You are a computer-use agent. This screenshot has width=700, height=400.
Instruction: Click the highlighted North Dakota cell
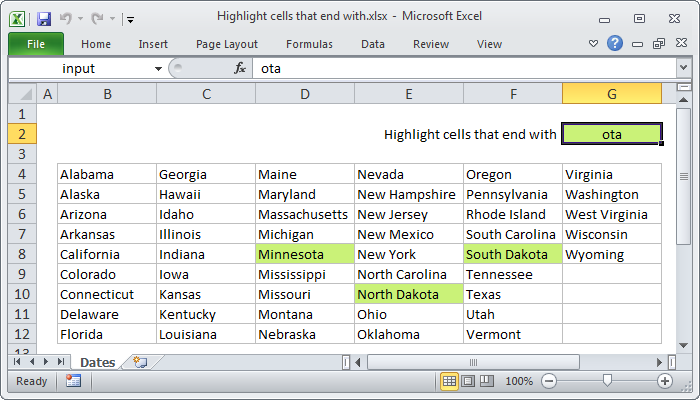click(x=409, y=295)
